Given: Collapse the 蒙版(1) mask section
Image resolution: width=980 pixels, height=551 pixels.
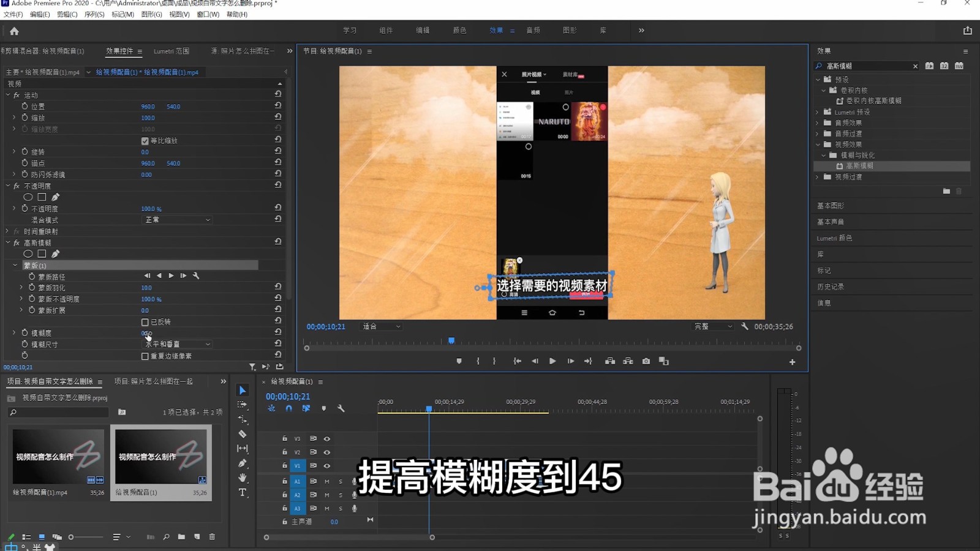Looking at the screenshot, I should pyautogui.click(x=15, y=265).
